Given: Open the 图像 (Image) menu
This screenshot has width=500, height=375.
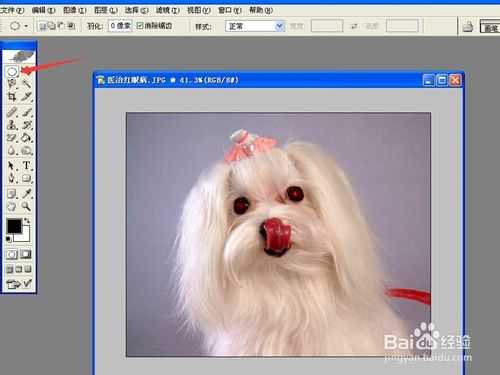Looking at the screenshot, I should pos(75,10).
